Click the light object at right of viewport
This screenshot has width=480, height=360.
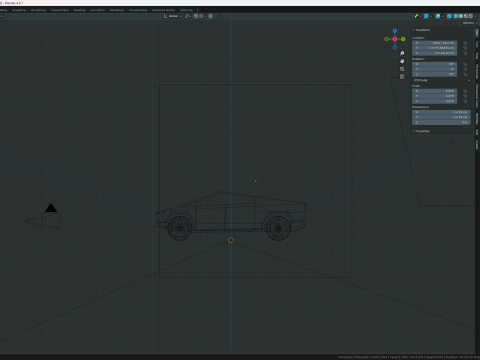pos(451,142)
